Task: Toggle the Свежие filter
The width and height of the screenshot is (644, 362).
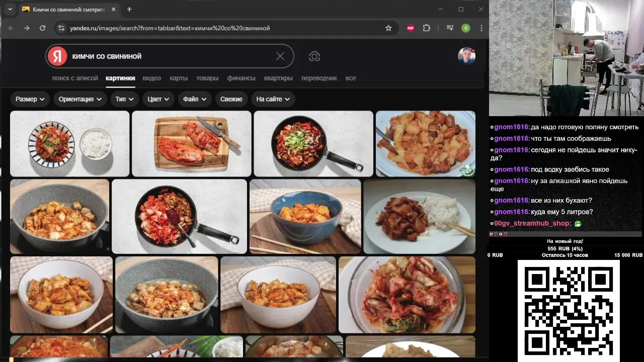Action: tap(231, 99)
